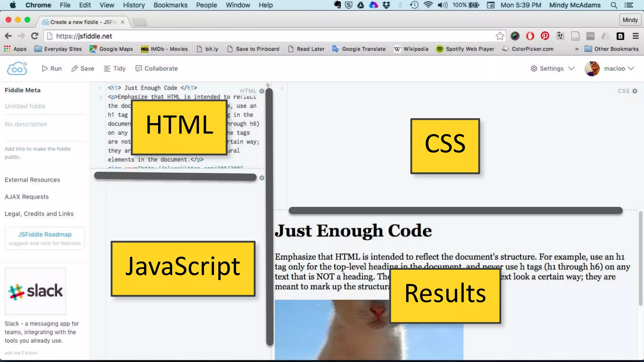Screen dimensions: 644x362
Task: Open Other Bookmarks folder
Action: (612, 49)
